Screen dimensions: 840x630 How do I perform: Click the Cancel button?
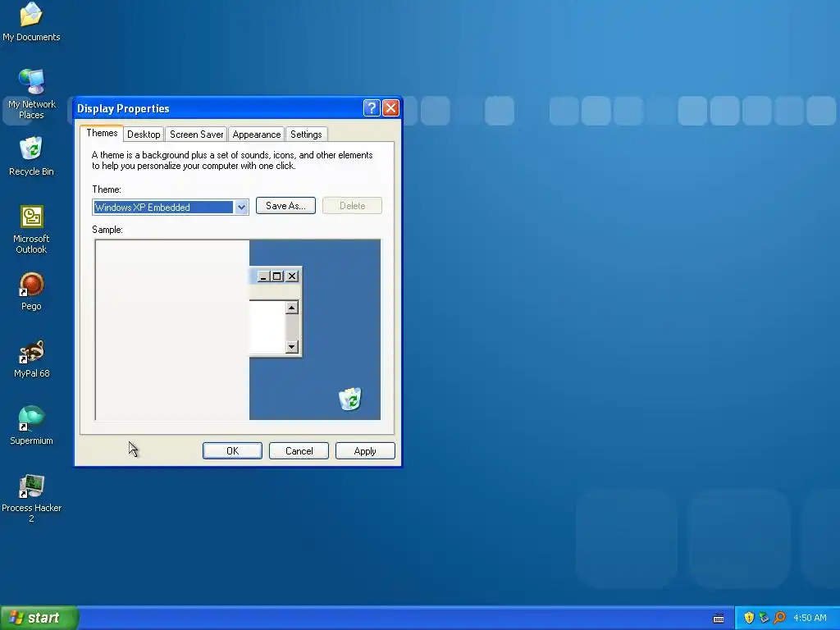(x=299, y=451)
